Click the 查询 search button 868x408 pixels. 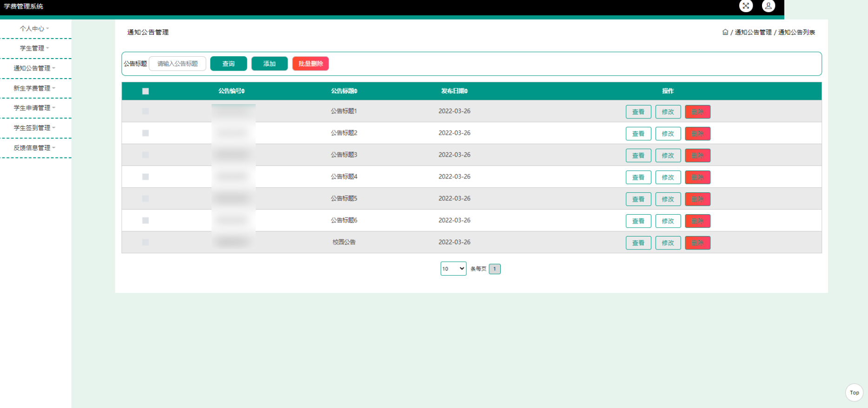tap(228, 64)
